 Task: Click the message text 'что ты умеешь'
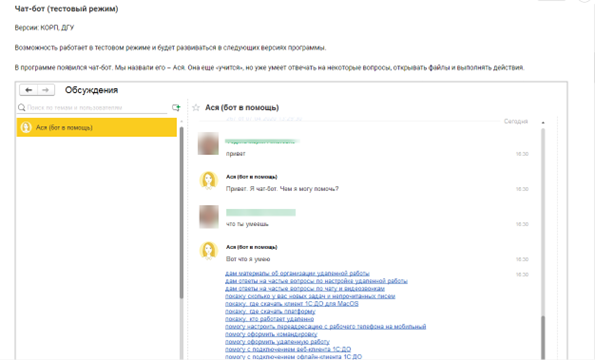[247, 224]
